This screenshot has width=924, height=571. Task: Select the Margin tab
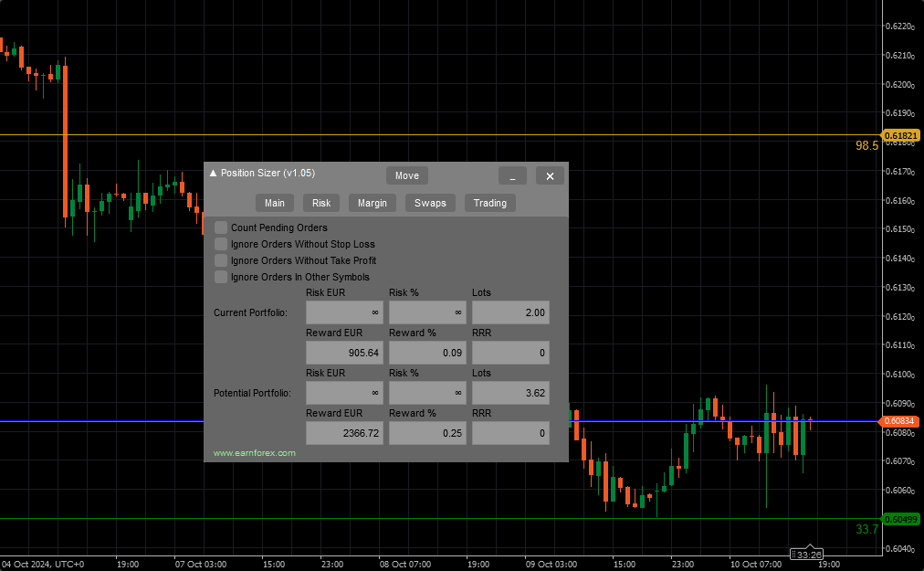tap(372, 203)
